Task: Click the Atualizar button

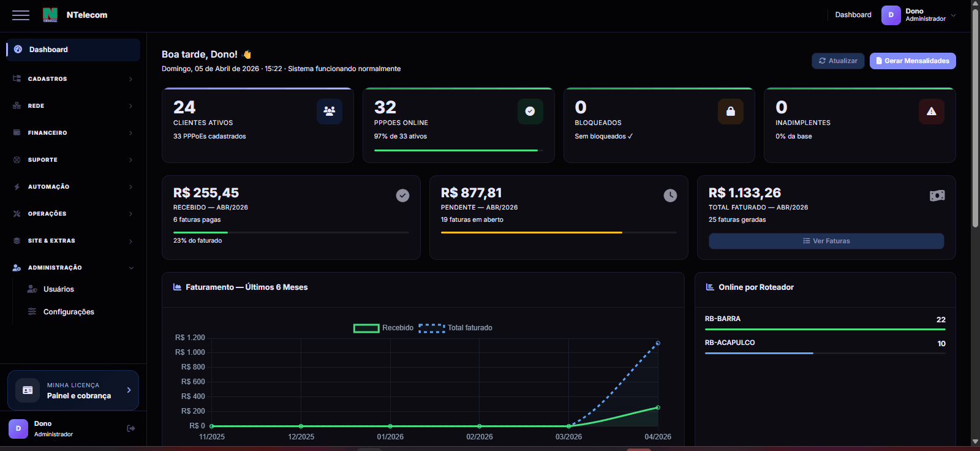Action: click(x=838, y=61)
